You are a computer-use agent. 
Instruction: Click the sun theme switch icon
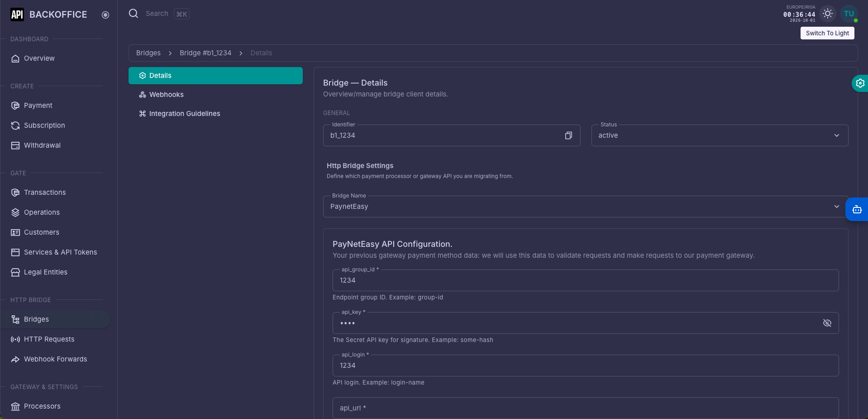828,14
